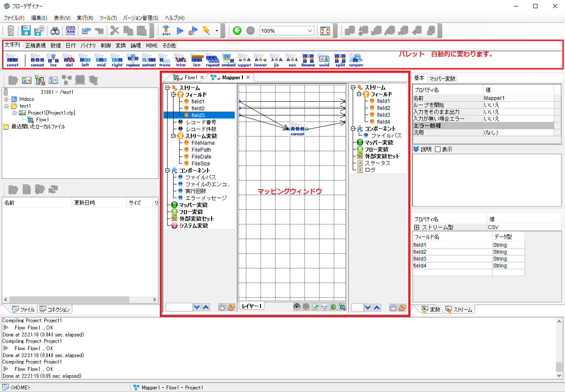This screenshot has width=565, height=392.
Task: Select the trunc function icon
Action: pyautogui.click(x=165, y=60)
